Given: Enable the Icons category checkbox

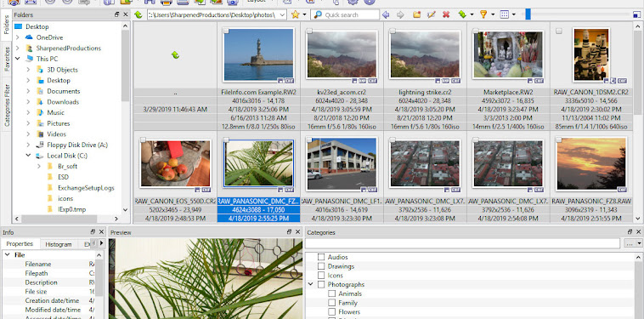Looking at the screenshot, I should pos(321,276).
